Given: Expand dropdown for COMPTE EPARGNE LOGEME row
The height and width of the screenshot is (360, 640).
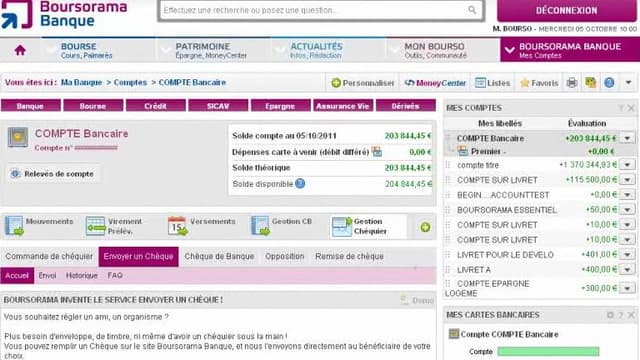Looking at the screenshot, I should 627,288.
